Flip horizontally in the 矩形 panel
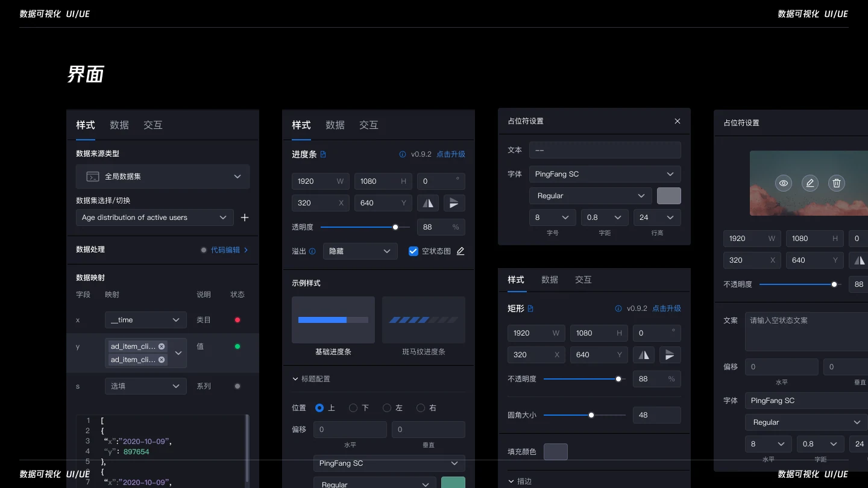 (644, 355)
